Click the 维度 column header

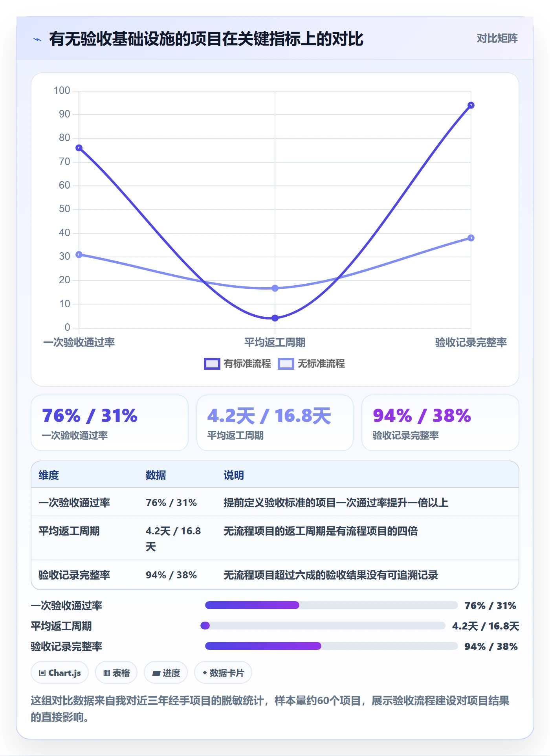point(49,475)
